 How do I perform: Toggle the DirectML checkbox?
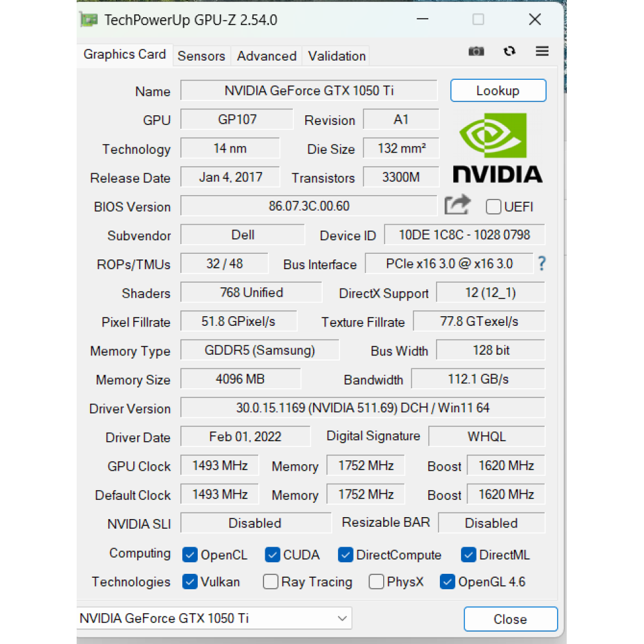[x=468, y=555]
